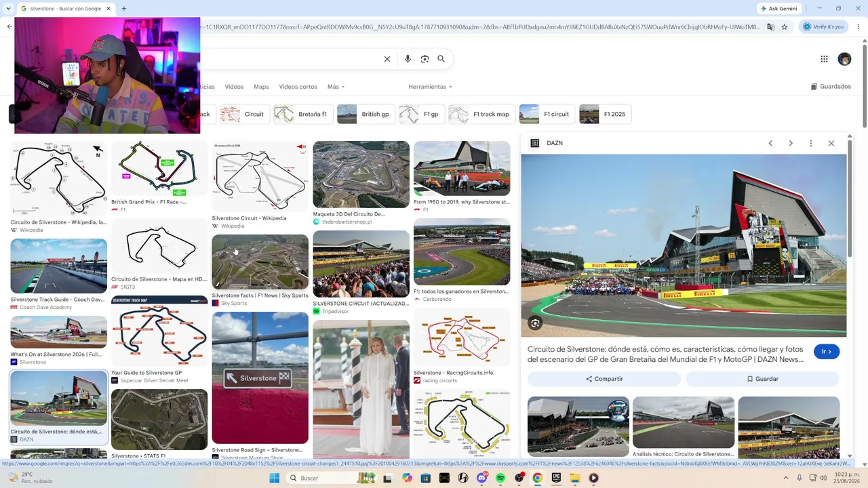Click the Verify it's you button
The height and width of the screenshot is (488, 868).
(824, 27)
